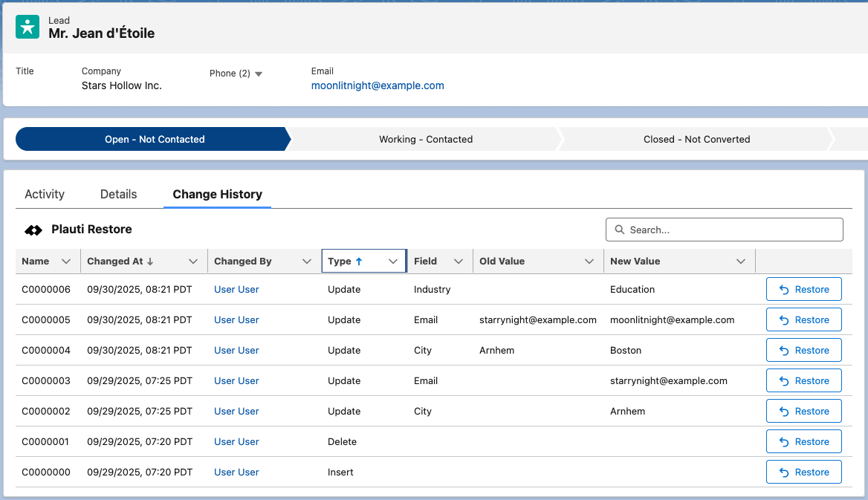Click the Arnhem old value cell in row C0000004
This screenshot has width=868, height=500.
(x=496, y=351)
